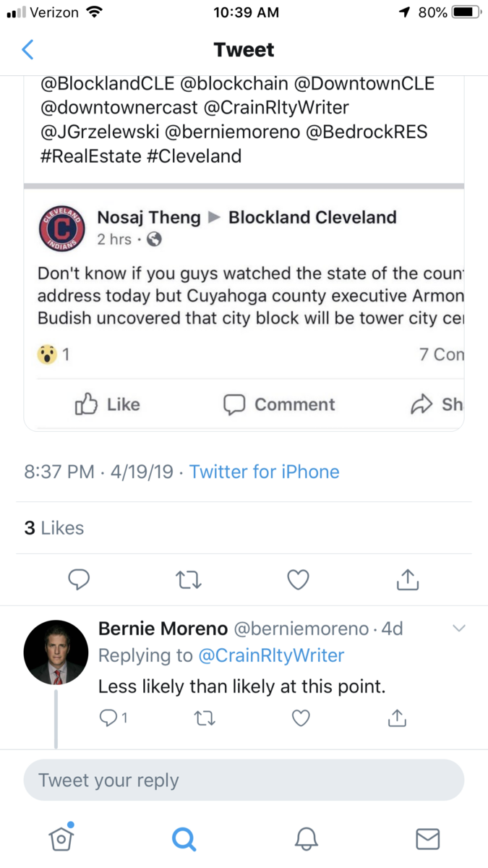The image size is (488, 868).
Task: Like Bernie Moreno's reply
Action: (x=301, y=718)
